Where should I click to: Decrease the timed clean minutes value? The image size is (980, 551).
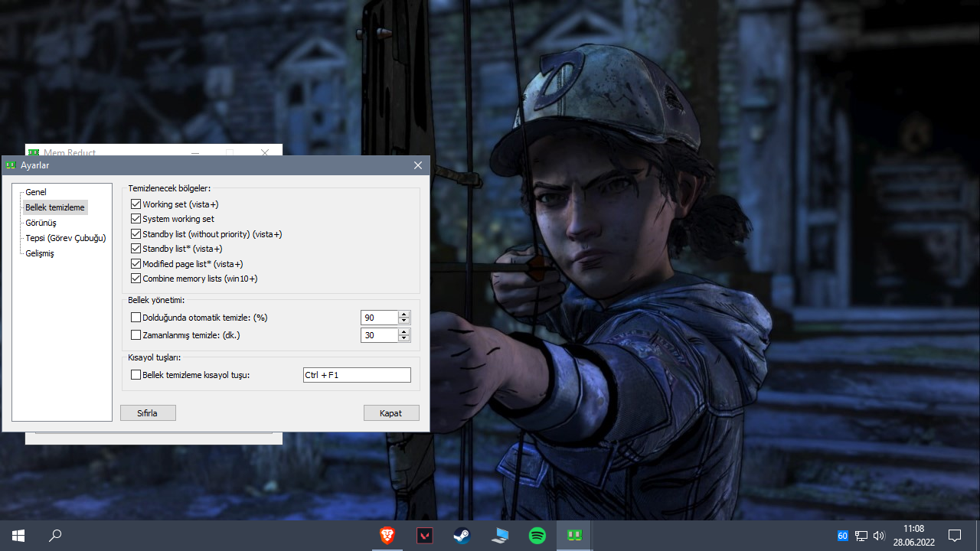(x=404, y=338)
